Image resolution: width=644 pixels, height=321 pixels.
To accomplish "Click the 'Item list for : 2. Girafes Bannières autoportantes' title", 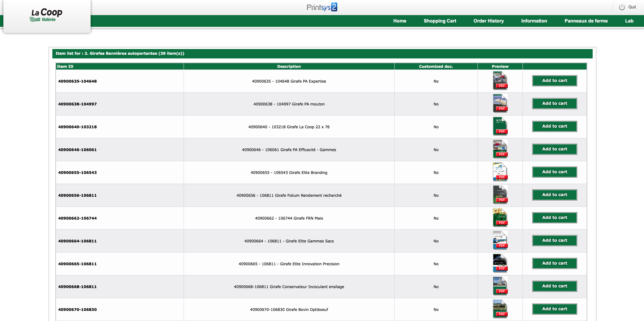I will (120, 53).
